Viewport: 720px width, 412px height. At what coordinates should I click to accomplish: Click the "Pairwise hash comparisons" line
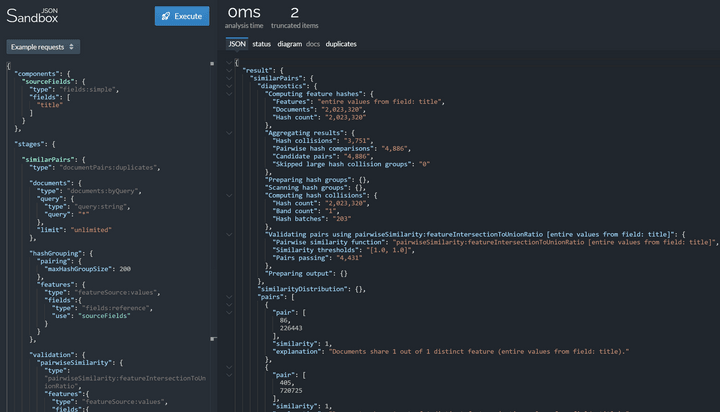pyautogui.click(x=341, y=149)
